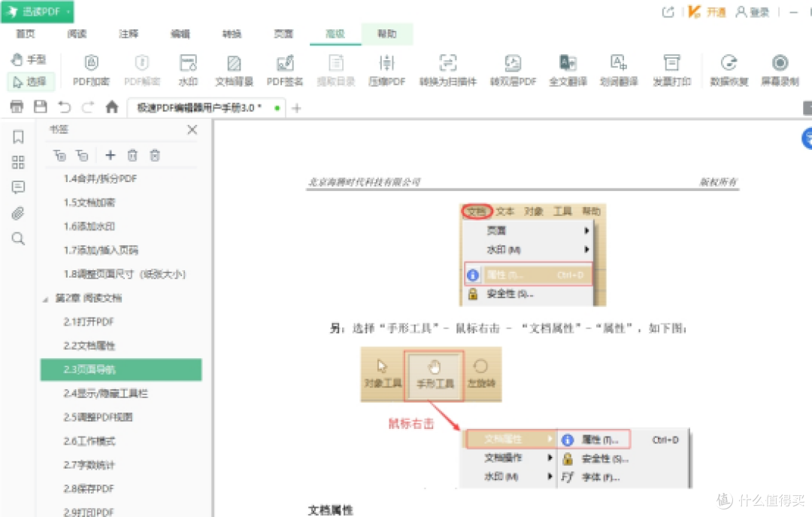Click the save floppy disk icon

click(41, 108)
